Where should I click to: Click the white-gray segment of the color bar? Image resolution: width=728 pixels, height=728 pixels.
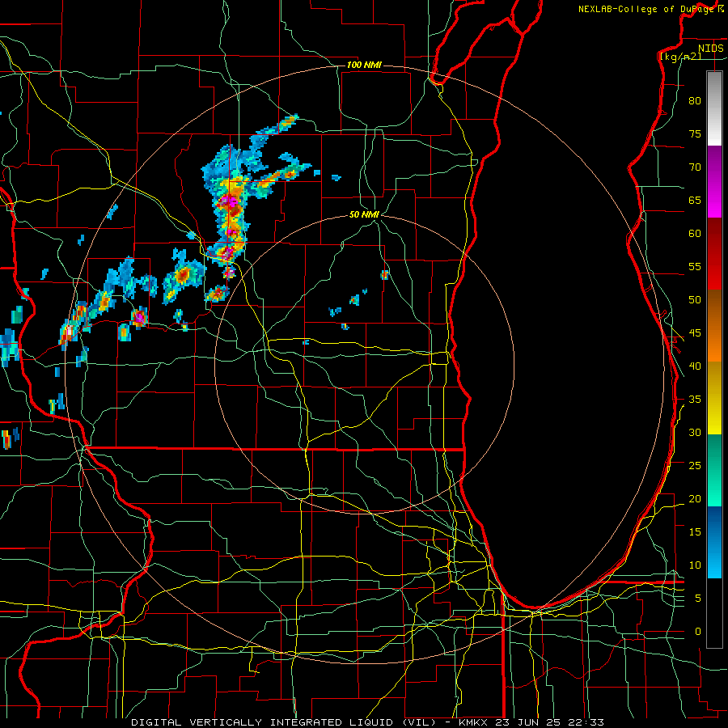(x=714, y=108)
